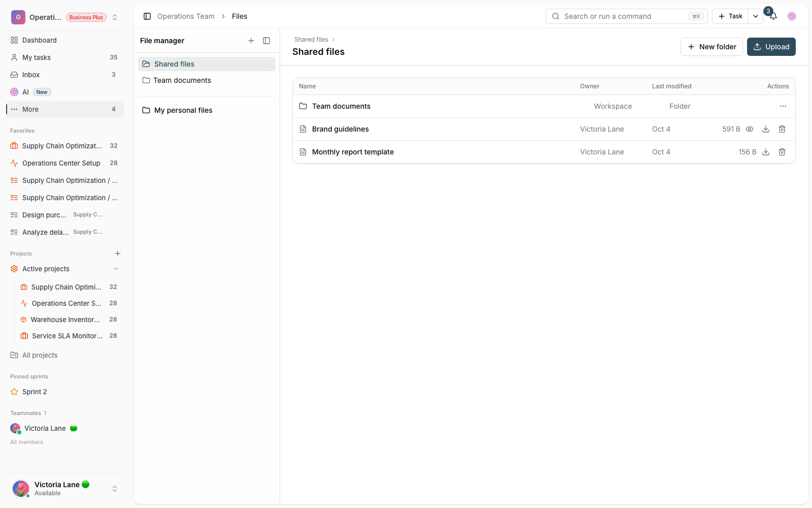Open the workspace switcher chevrons

(x=115, y=17)
